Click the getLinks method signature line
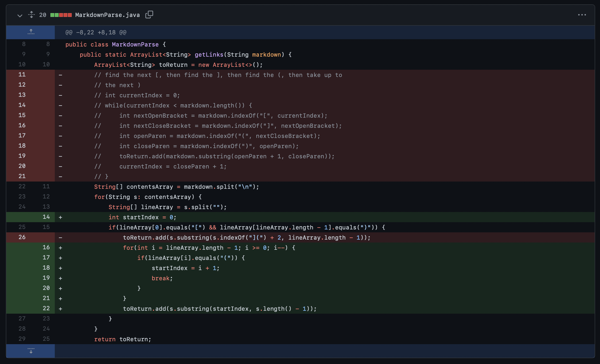The image size is (600, 364). (x=186, y=55)
